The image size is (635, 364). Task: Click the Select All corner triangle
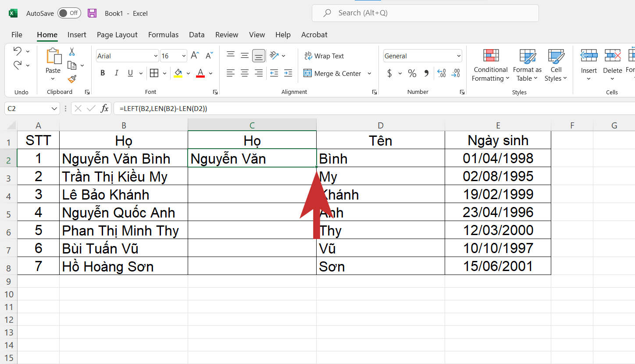coord(11,125)
